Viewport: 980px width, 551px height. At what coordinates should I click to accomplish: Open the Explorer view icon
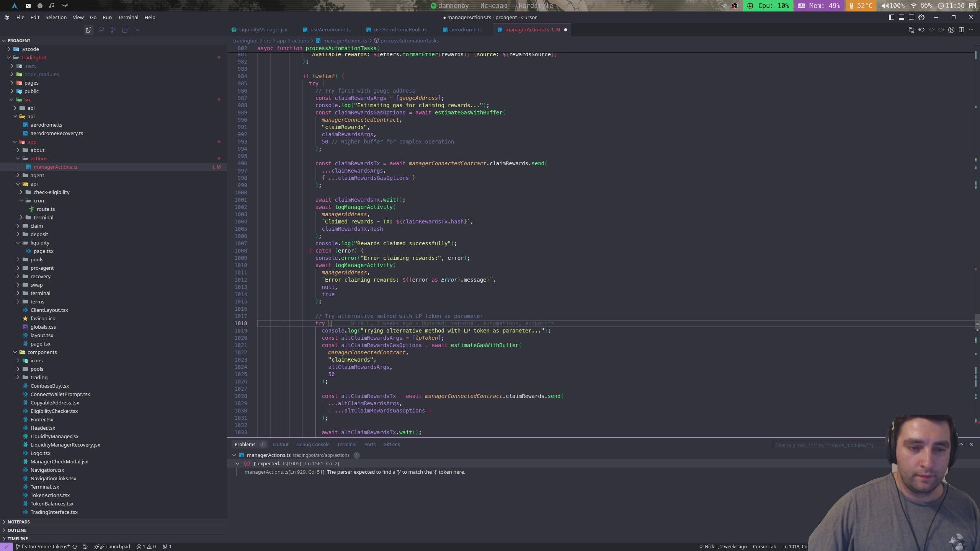[x=88, y=29]
